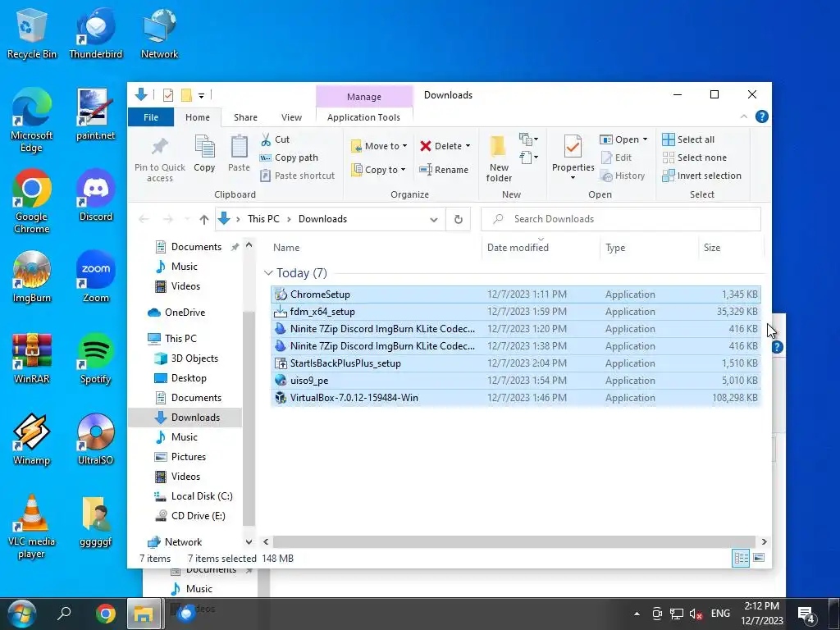The width and height of the screenshot is (840, 630).
Task: Switch to the Share tab
Action: pos(245,117)
